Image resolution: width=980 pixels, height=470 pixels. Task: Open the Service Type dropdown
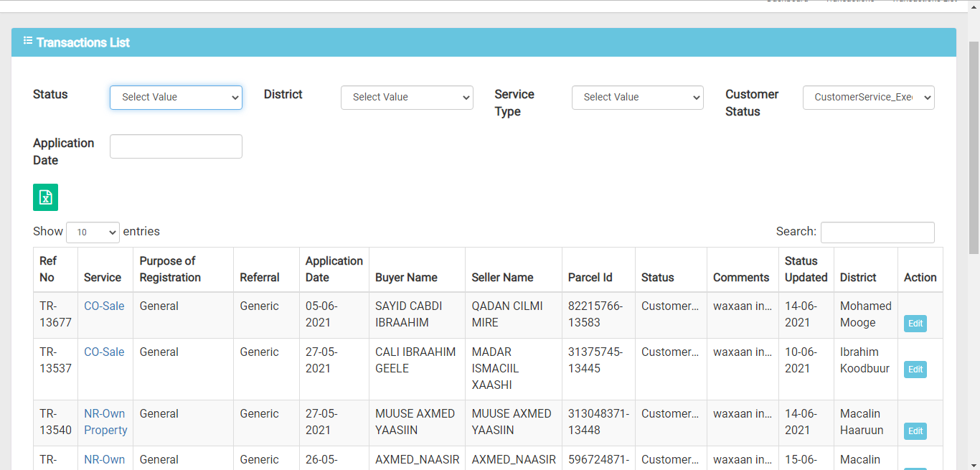638,98
